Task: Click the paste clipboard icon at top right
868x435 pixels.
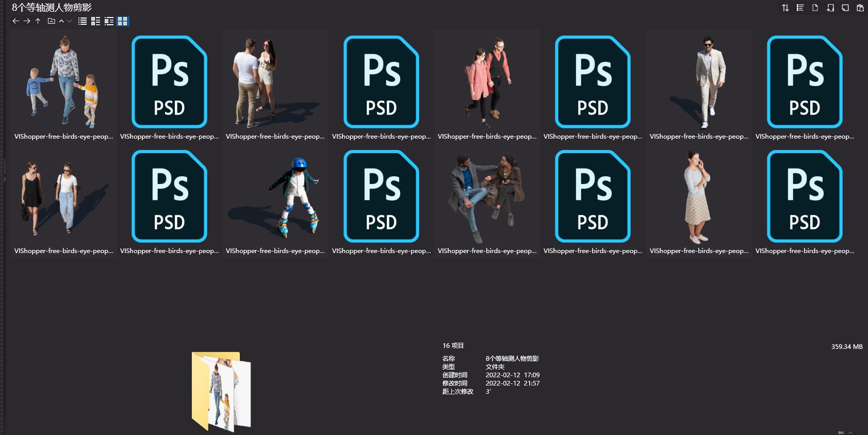Action: click(860, 8)
